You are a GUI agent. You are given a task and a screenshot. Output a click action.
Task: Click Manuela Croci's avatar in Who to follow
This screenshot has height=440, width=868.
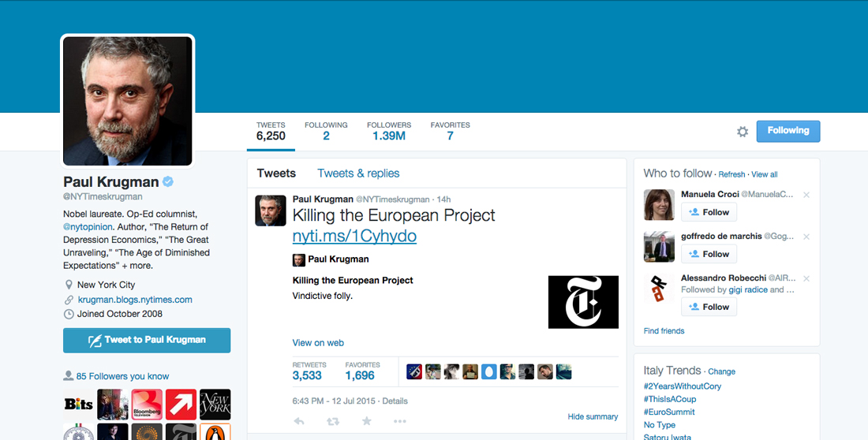pyautogui.click(x=660, y=205)
